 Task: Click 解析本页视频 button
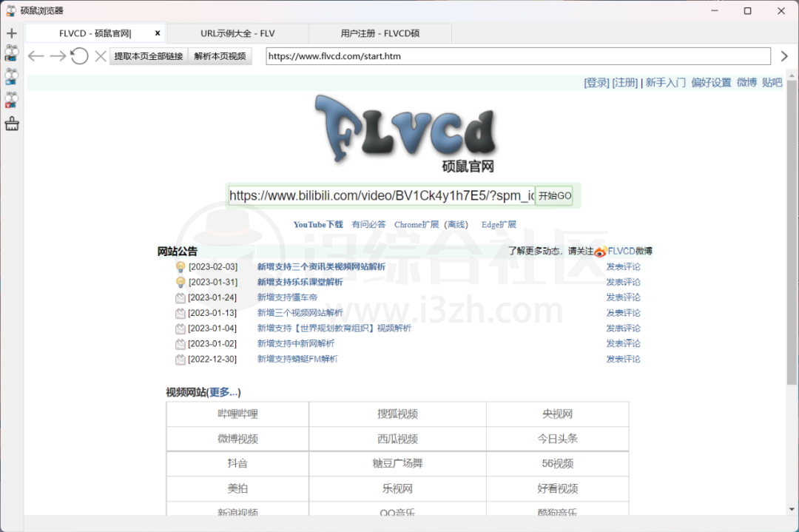[220, 56]
